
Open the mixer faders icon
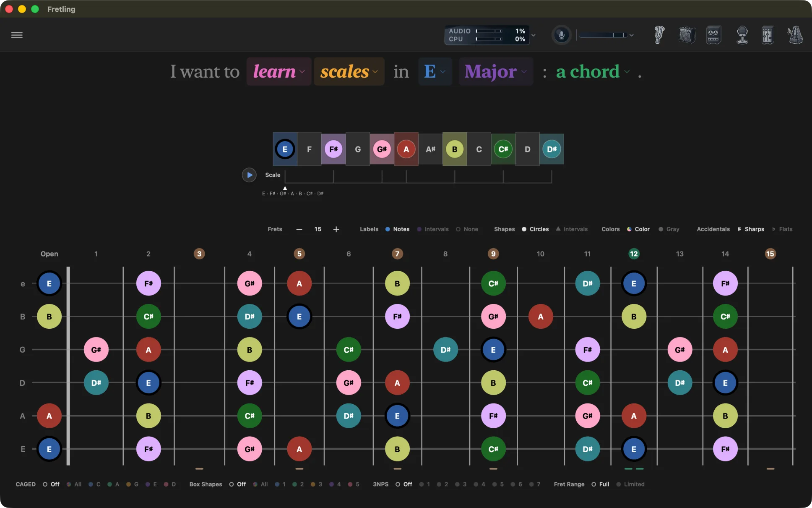click(768, 35)
